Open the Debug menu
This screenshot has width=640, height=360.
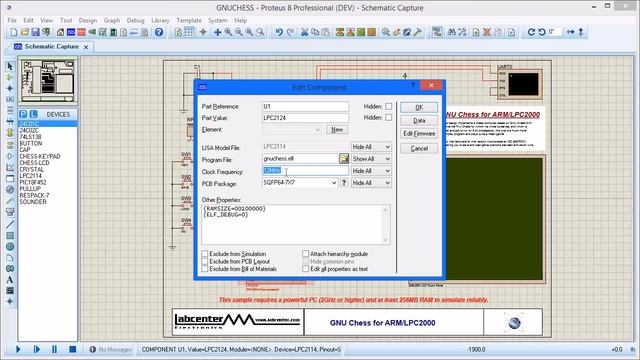(x=136, y=20)
